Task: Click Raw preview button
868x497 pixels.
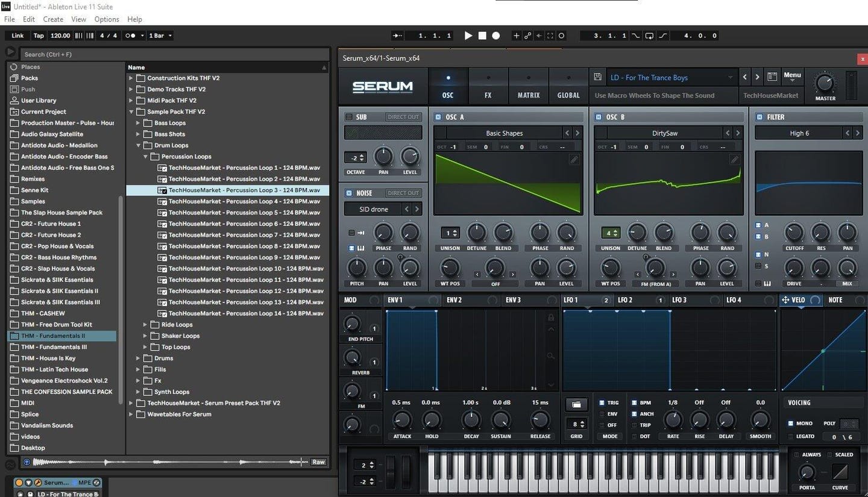Action: click(318, 462)
